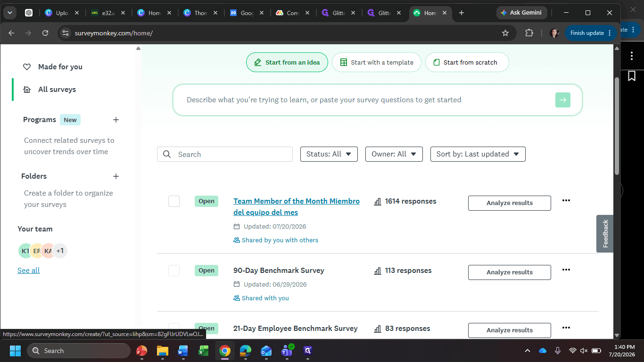View site information icon in address bar

click(66, 33)
